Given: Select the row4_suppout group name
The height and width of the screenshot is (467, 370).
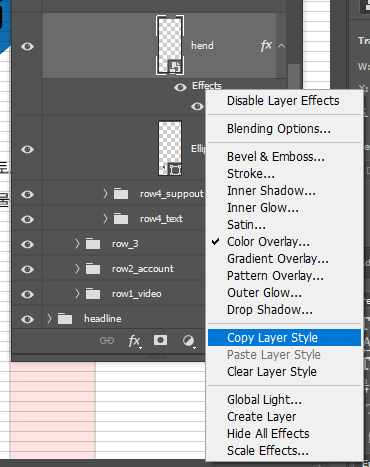Looking at the screenshot, I should (x=172, y=194).
